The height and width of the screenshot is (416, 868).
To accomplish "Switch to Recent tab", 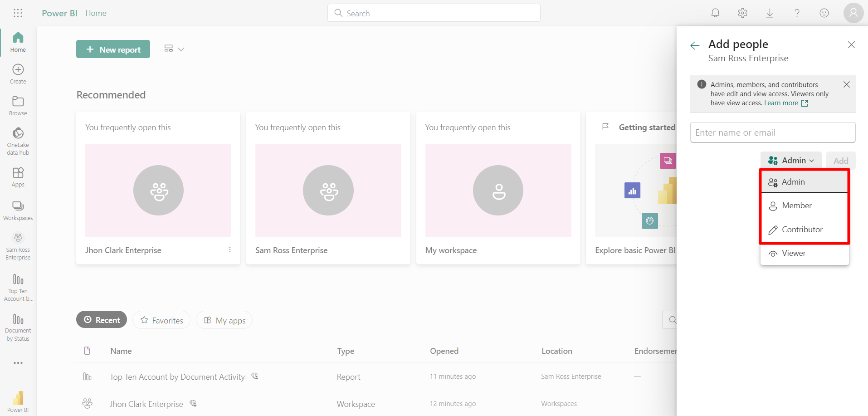I will pos(102,320).
